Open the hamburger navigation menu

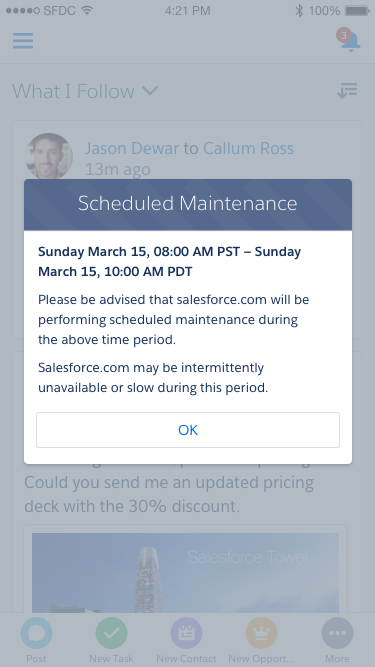click(23, 41)
